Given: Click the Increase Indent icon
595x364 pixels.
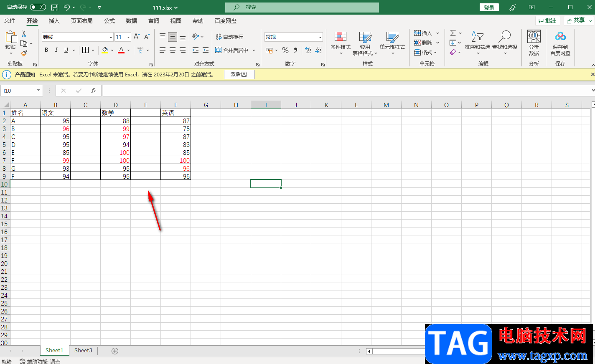Looking at the screenshot, I should click(x=206, y=50).
